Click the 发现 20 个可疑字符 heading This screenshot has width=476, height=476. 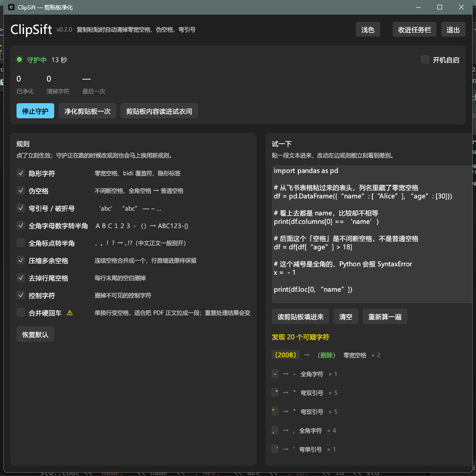(300, 337)
